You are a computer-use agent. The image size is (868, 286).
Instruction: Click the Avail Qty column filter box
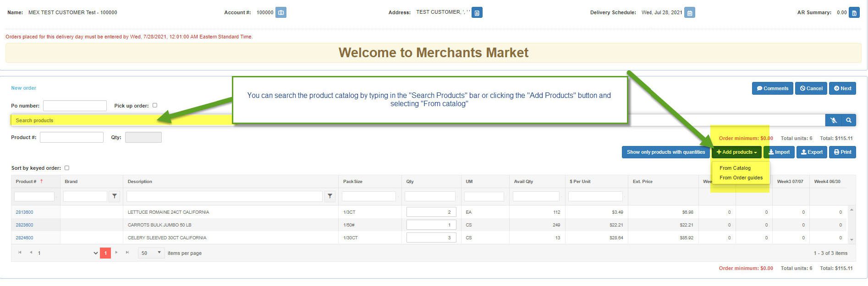(536, 196)
